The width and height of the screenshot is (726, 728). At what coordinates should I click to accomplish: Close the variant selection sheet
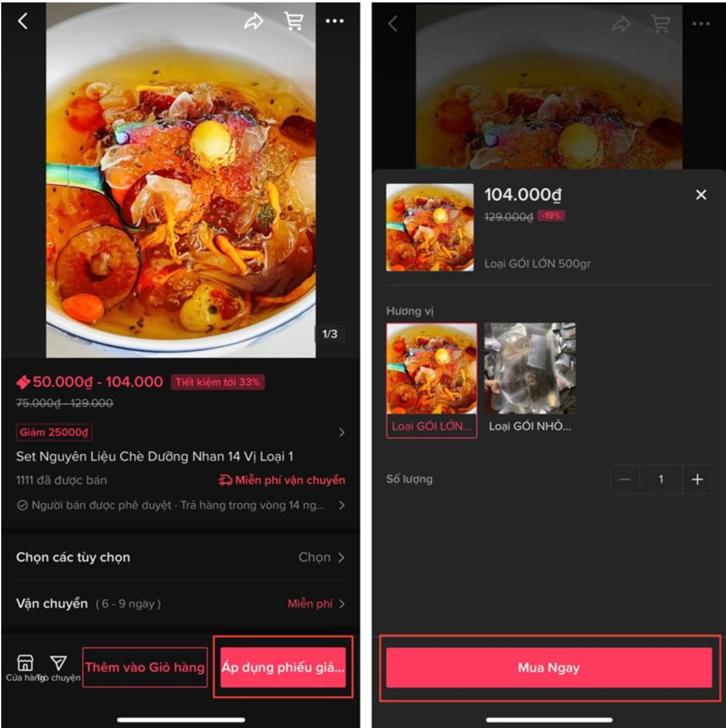(x=701, y=195)
